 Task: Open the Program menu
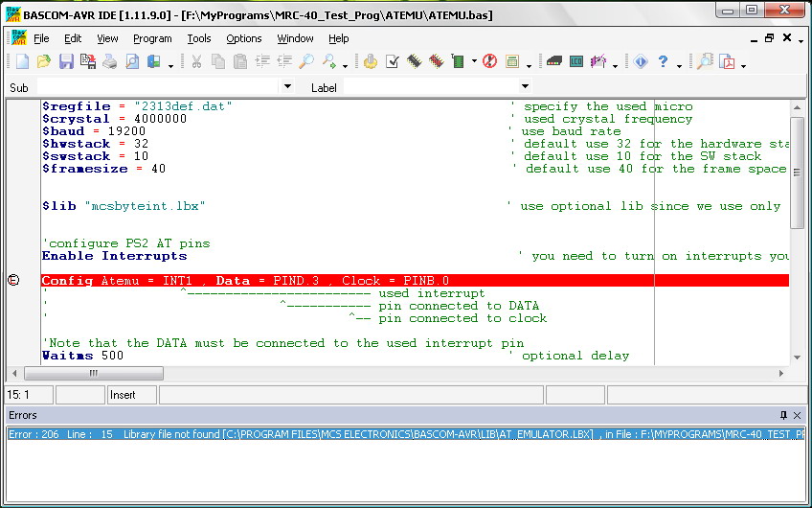click(152, 38)
